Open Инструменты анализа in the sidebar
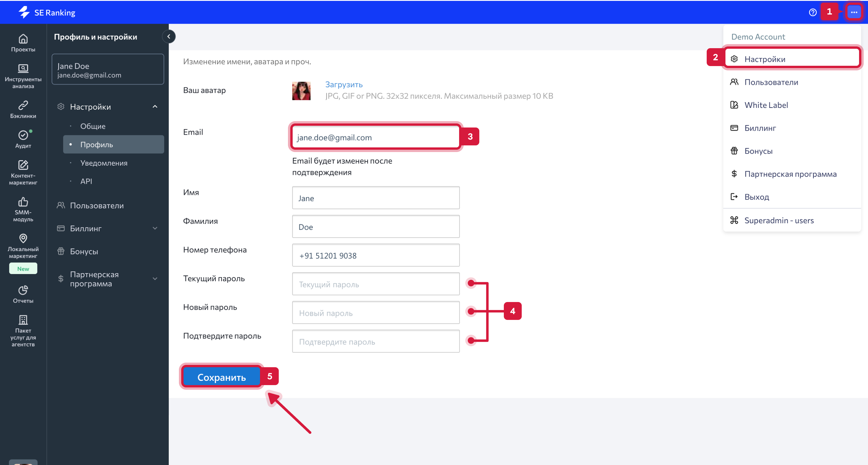Image resolution: width=868 pixels, height=465 pixels. coord(23,76)
